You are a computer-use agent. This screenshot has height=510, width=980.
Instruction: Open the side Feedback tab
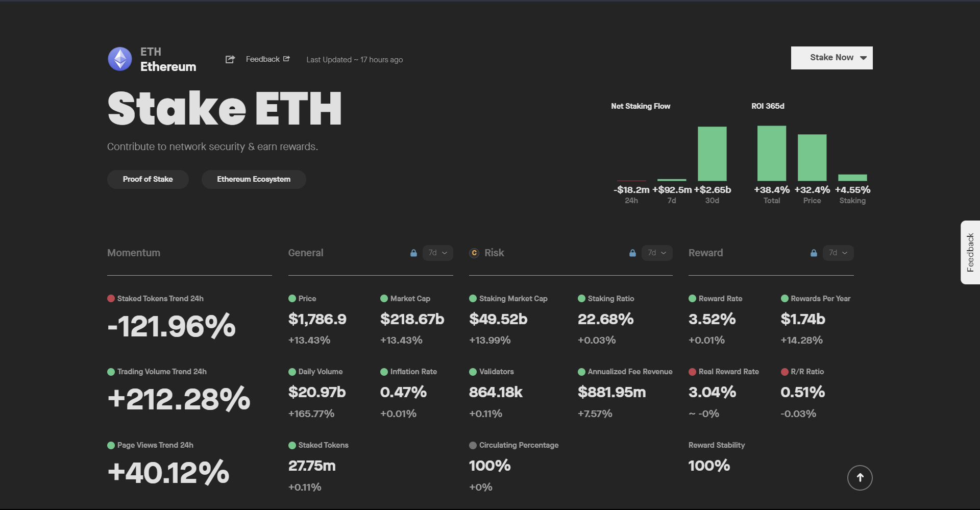pyautogui.click(x=970, y=252)
